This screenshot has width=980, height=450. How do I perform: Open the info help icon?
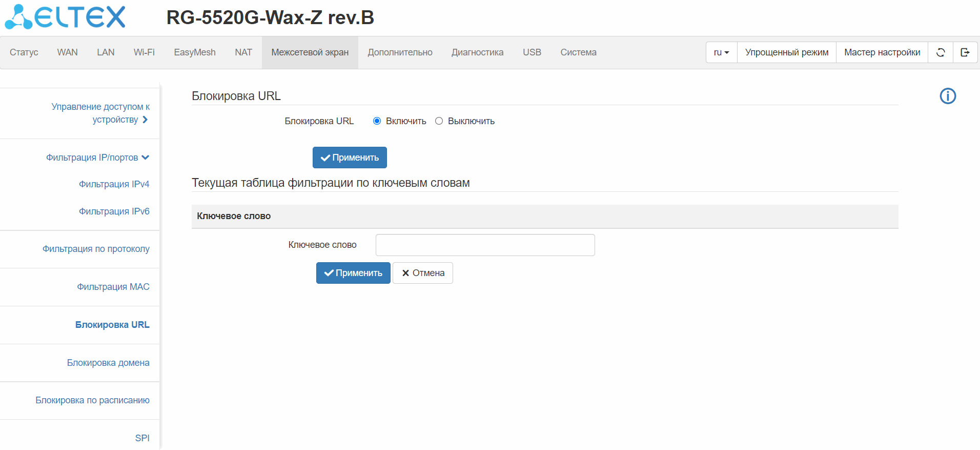point(948,96)
